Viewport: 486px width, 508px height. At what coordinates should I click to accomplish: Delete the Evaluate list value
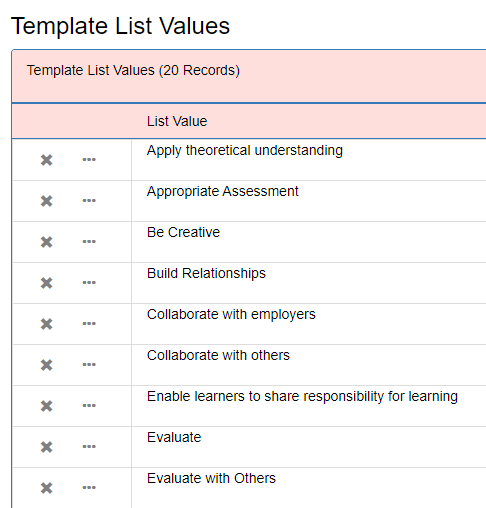click(47, 447)
